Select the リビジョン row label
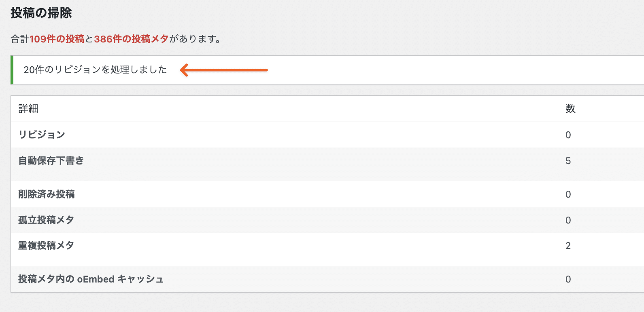 pos(42,135)
